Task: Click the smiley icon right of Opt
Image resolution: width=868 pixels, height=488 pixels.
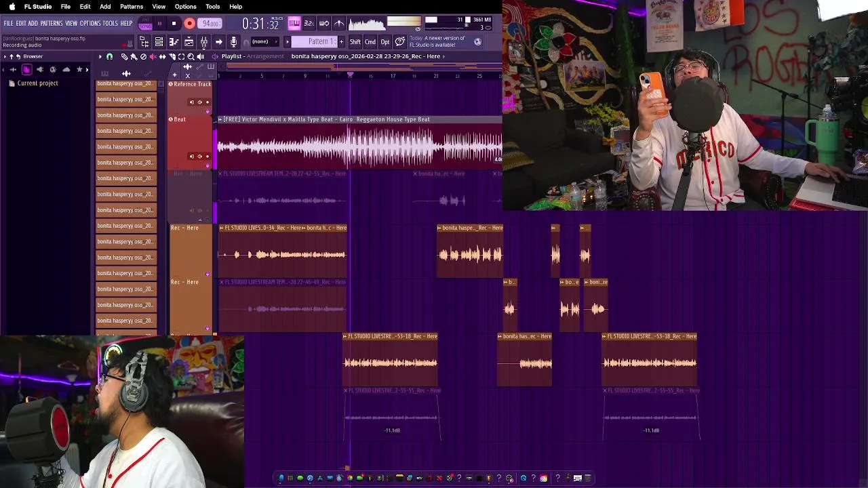Action: tap(399, 41)
